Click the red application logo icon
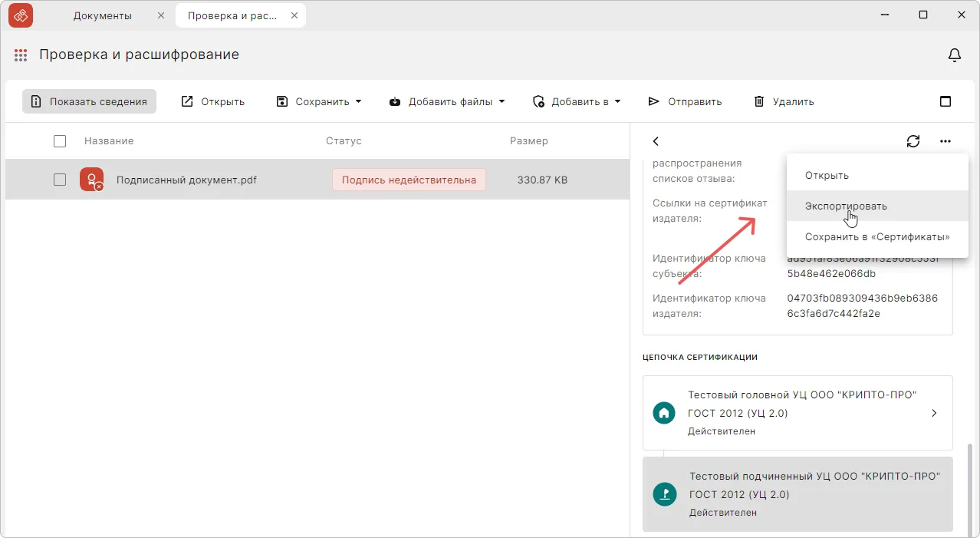This screenshot has width=980, height=538. pyautogui.click(x=21, y=15)
